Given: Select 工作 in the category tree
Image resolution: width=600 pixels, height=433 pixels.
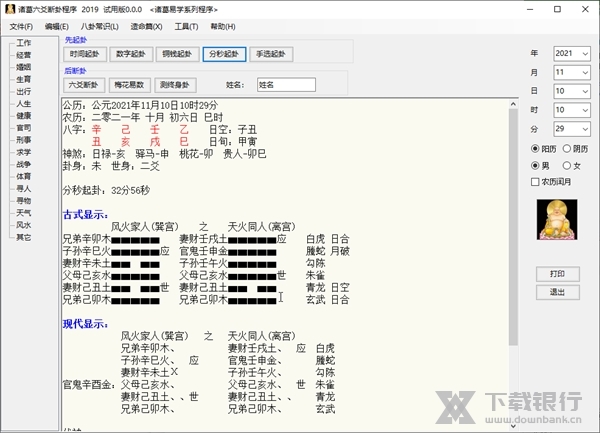Looking at the screenshot, I should point(23,43).
